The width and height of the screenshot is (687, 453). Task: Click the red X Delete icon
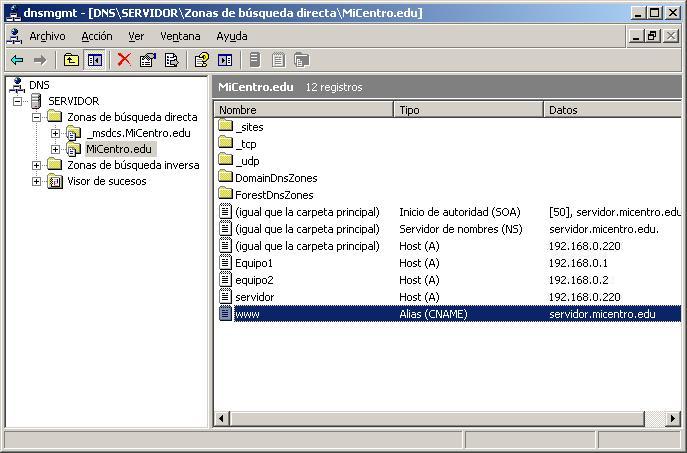124,60
